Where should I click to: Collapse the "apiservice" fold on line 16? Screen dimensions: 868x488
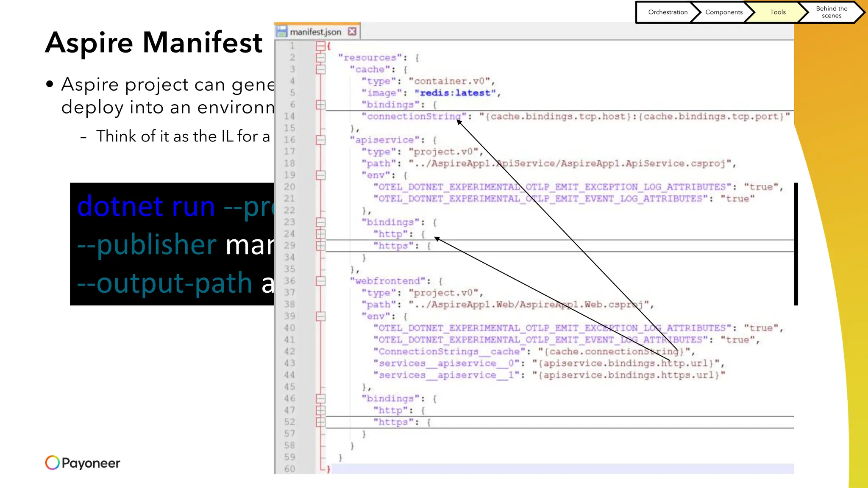coord(320,140)
